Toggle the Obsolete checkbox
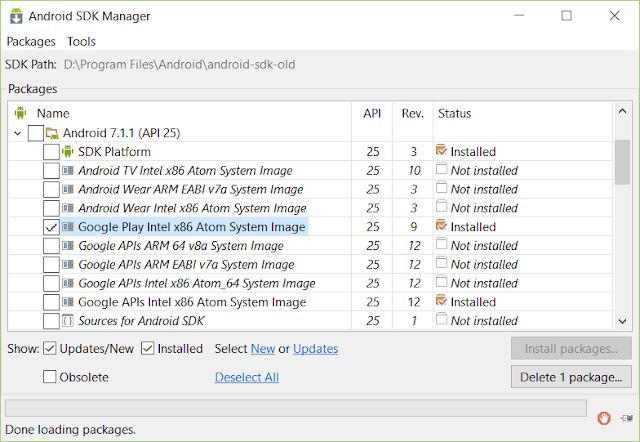Image resolution: width=640 pixels, height=442 pixels. click(x=49, y=376)
